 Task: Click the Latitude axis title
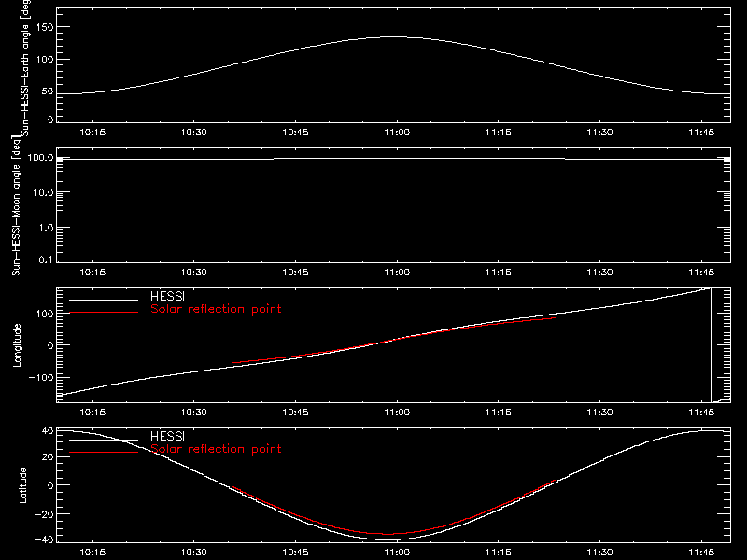point(22,485)
